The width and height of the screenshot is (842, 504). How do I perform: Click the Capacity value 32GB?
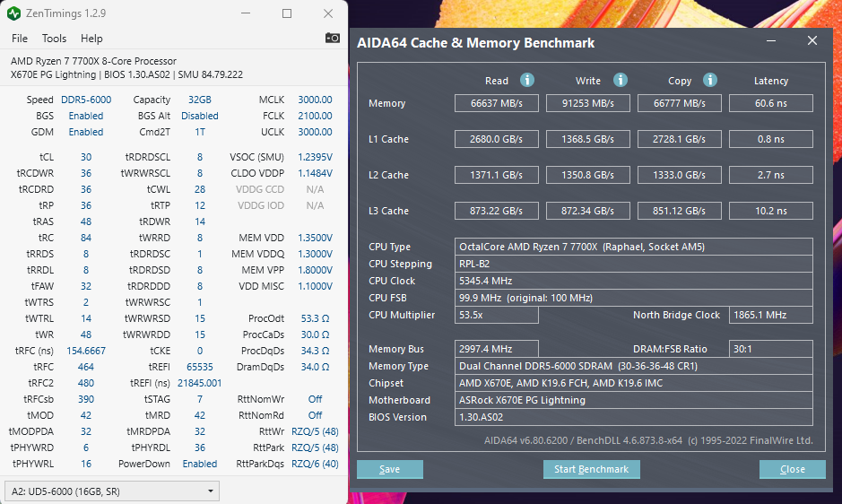[200, 100]
